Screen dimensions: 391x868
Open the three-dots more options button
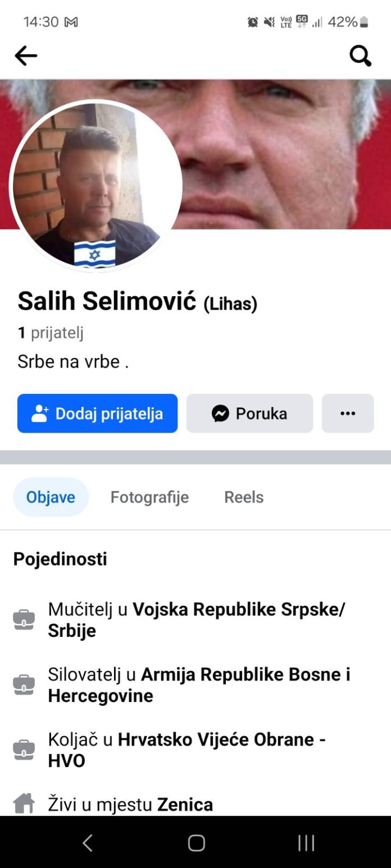[348, 414]
